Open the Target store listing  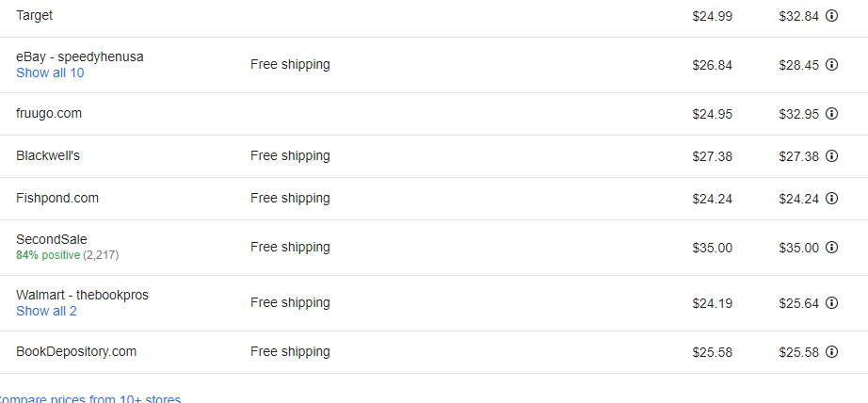pyautogui.click(x=34, y=15)
